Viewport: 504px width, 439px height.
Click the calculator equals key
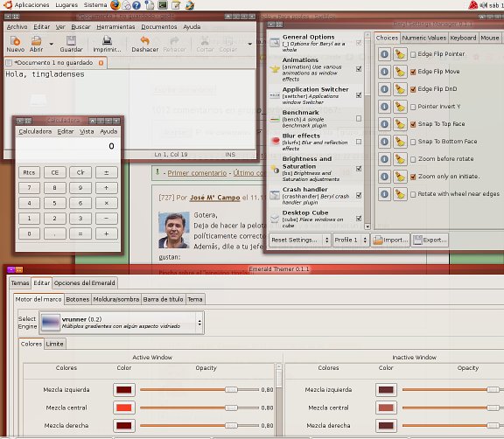pyautogui.click(x=80, y=233)
